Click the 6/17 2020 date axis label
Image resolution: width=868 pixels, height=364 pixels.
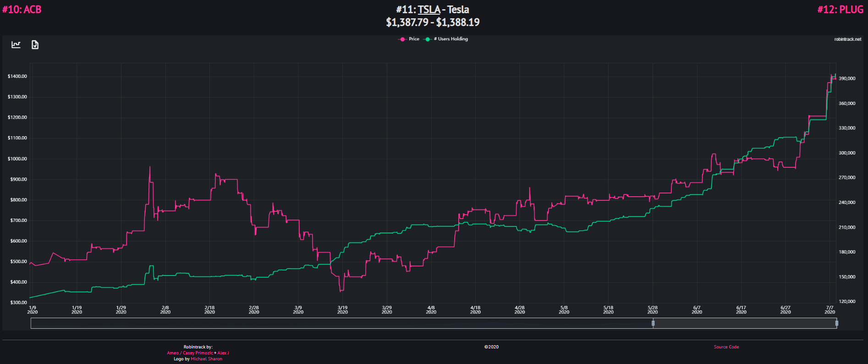tap(741, 310)
